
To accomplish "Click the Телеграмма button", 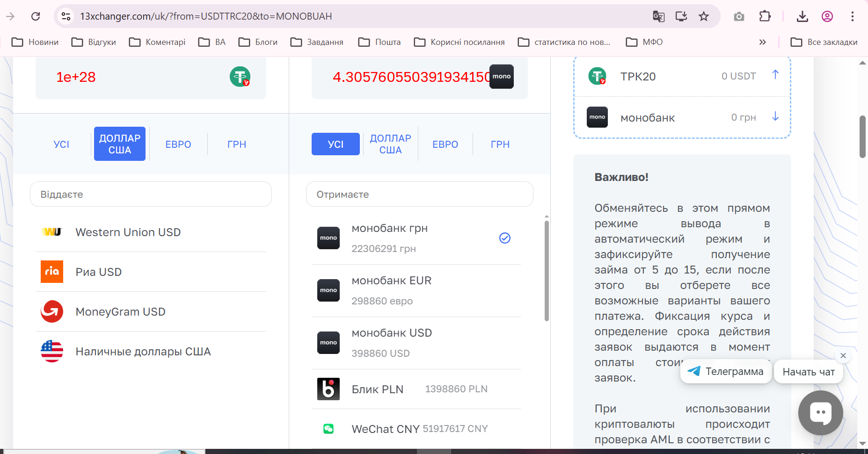I will [726, 371].
